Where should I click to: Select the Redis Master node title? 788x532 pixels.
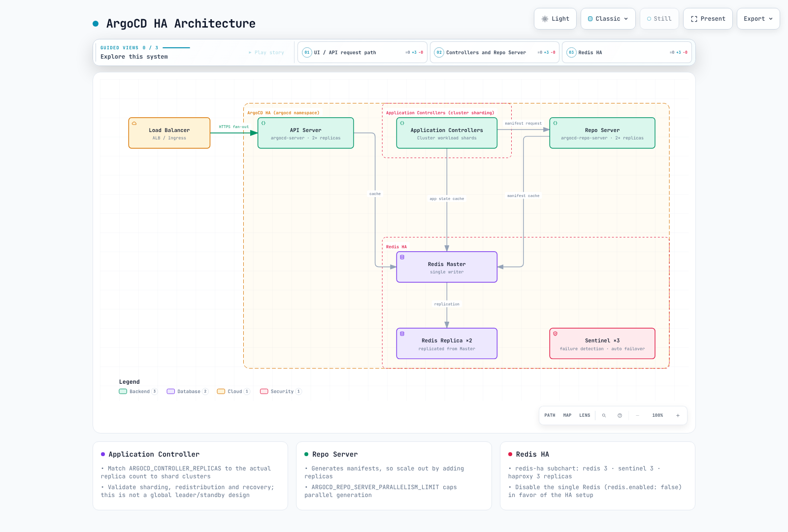tap(447, 265)
